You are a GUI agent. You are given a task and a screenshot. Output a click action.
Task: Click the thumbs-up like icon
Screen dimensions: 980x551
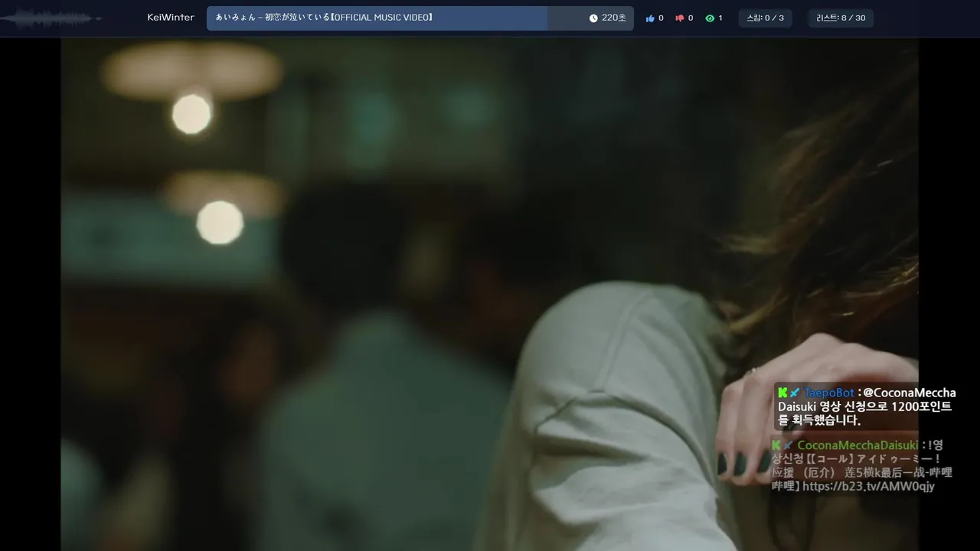tap(650, 18)
